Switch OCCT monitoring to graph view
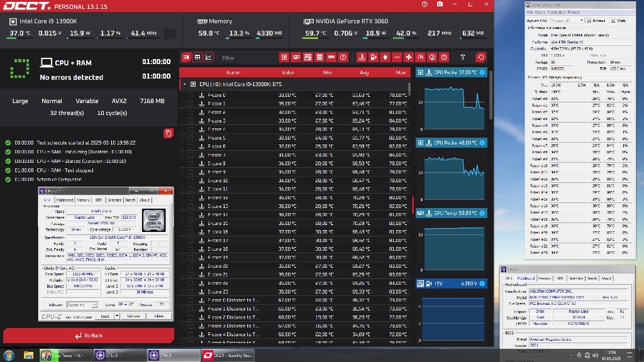This screenshot has height=362, width=644. pyautogui.click(x=209, y=57)
